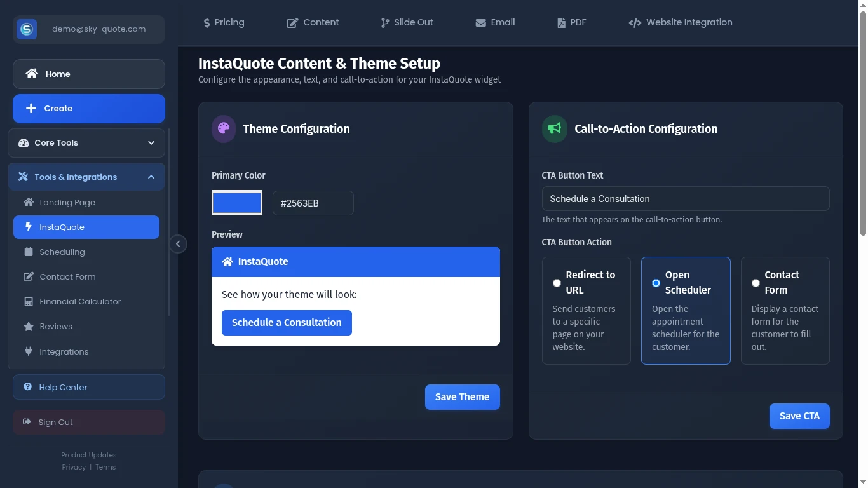Select the Open Scheduler radio option
The image size is (868, 488).
[x=656, y=283]
